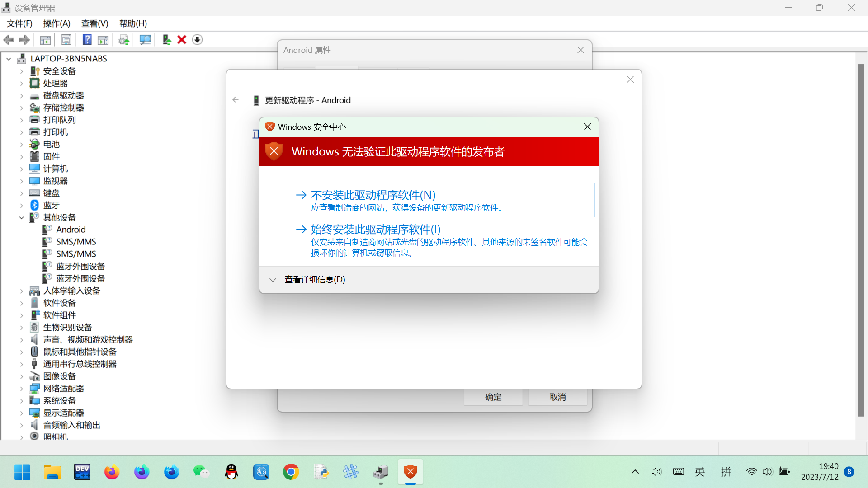
Task: Click the Forward arrow in Device Manager toolbar
Action: pos(24,40)
